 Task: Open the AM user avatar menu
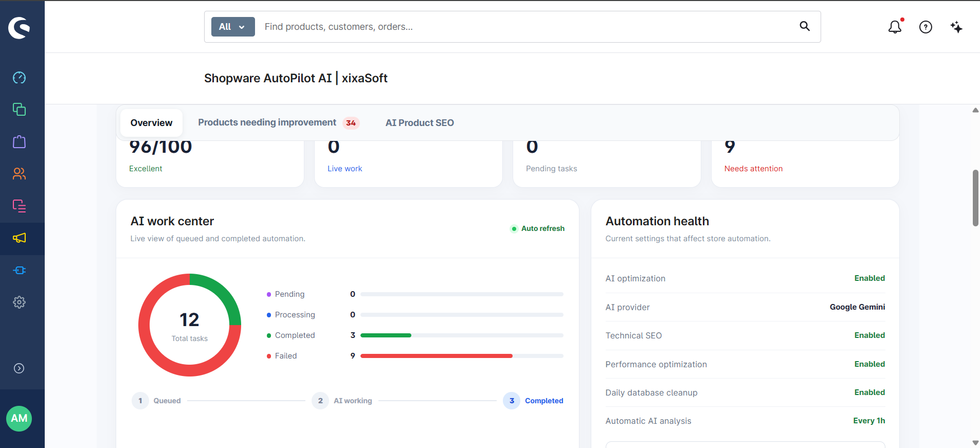click(19, 419)
